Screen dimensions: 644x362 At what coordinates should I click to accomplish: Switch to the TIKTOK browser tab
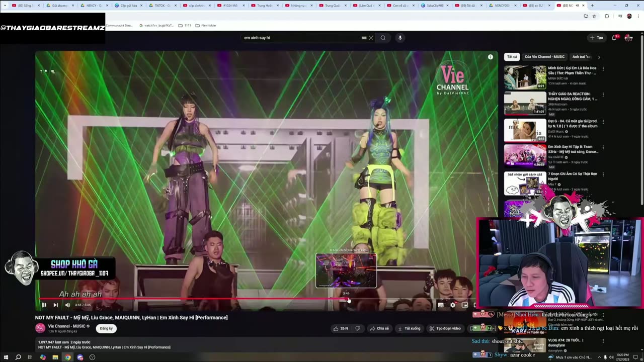click(x=162, y=6)
